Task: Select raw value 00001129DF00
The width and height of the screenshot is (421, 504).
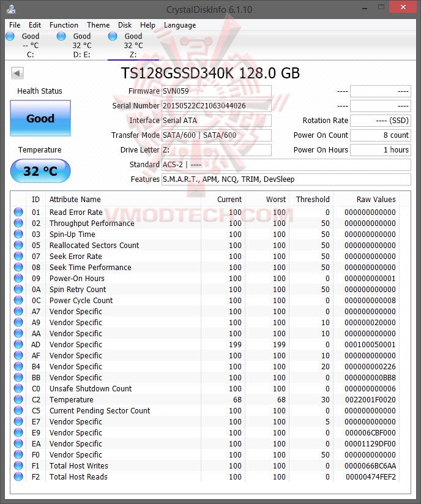Action: (x=370, y=443)
